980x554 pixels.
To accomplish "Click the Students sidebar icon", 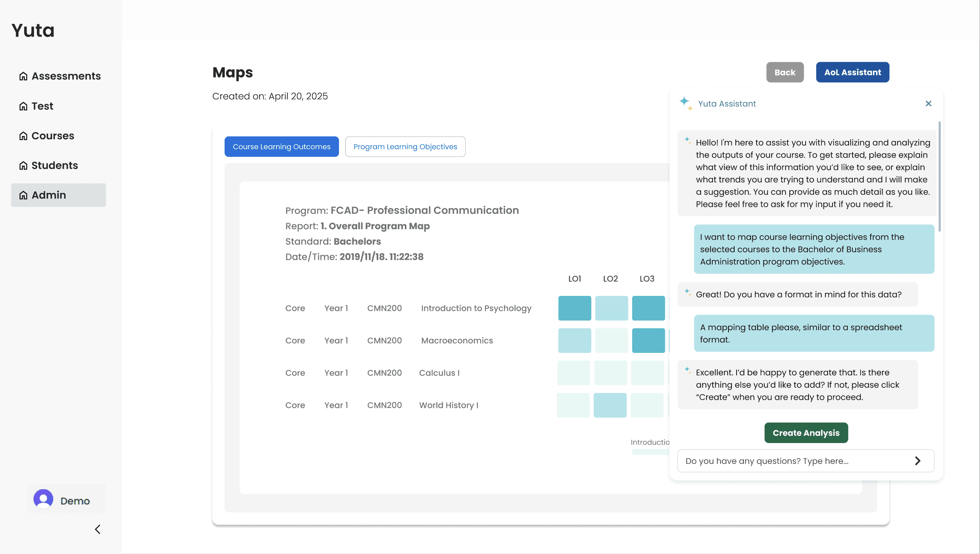I will (x=23, y=165).
